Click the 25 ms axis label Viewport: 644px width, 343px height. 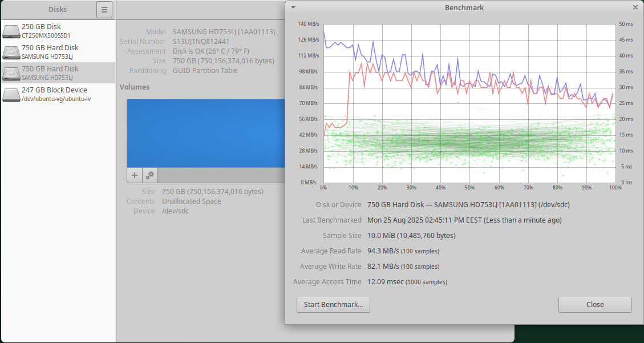tap(626, 103)
